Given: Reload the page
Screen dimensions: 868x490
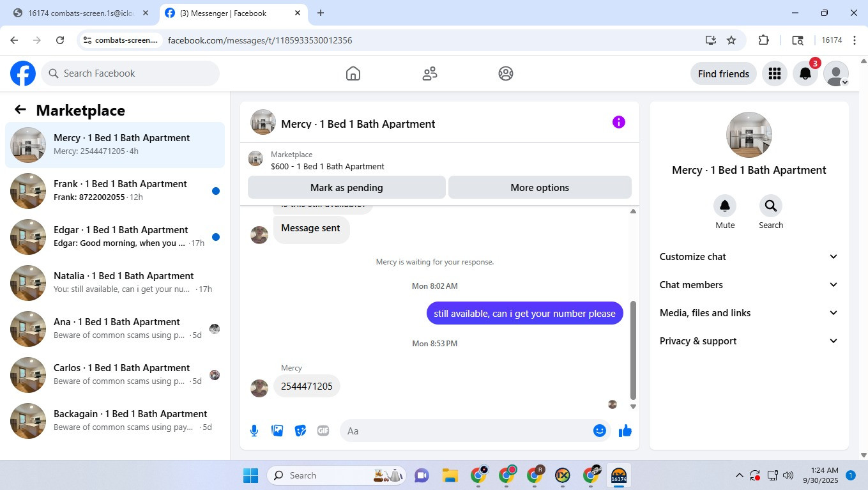Looking at the screenshot, I should [60, 40].
